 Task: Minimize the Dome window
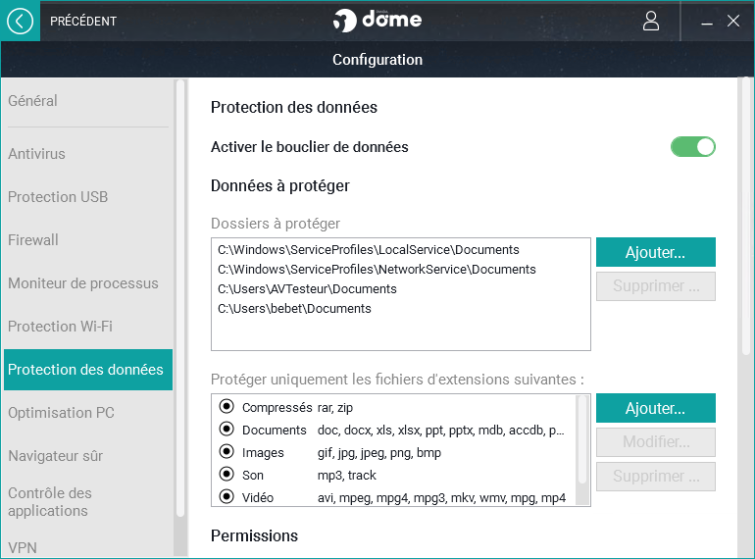707,21
